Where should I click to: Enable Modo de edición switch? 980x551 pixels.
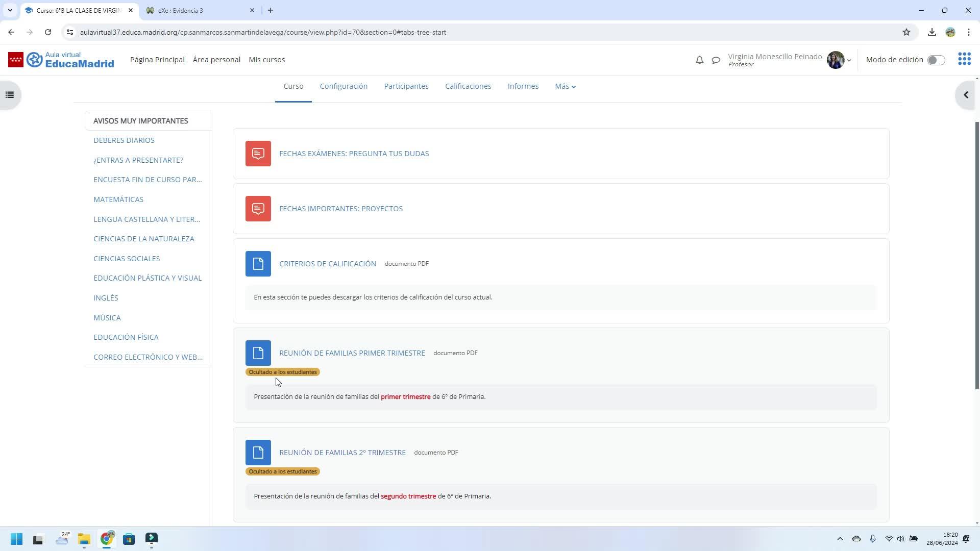936,60
